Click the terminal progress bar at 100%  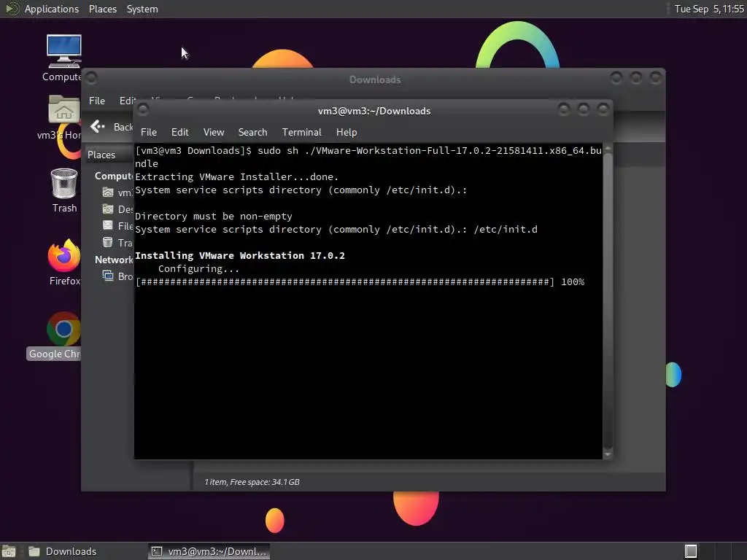point(360,282)
